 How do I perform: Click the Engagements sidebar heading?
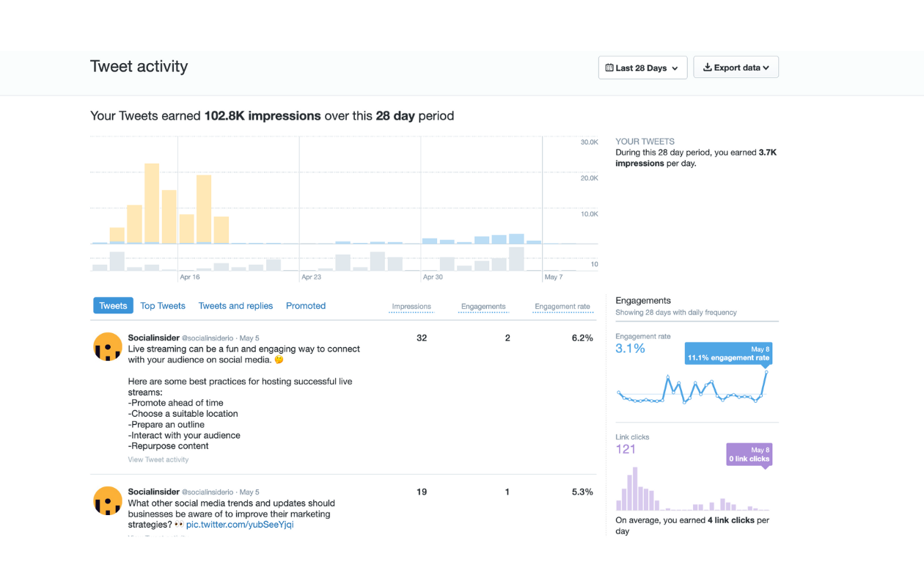click(x=643, y=301)
